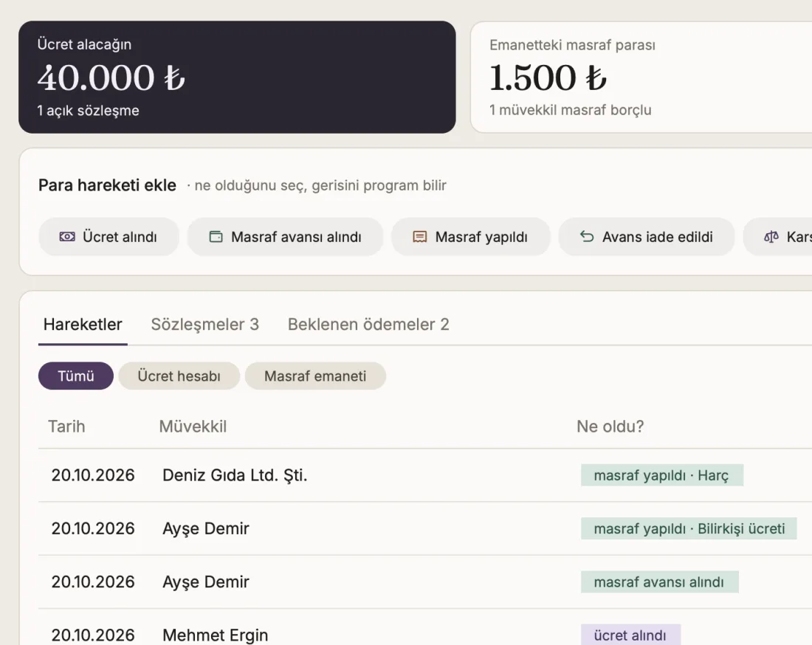The width and height of the screenshot is (812, 645).
Task: Open the Emanetteki masraf parası card
Action: point(641,77)
